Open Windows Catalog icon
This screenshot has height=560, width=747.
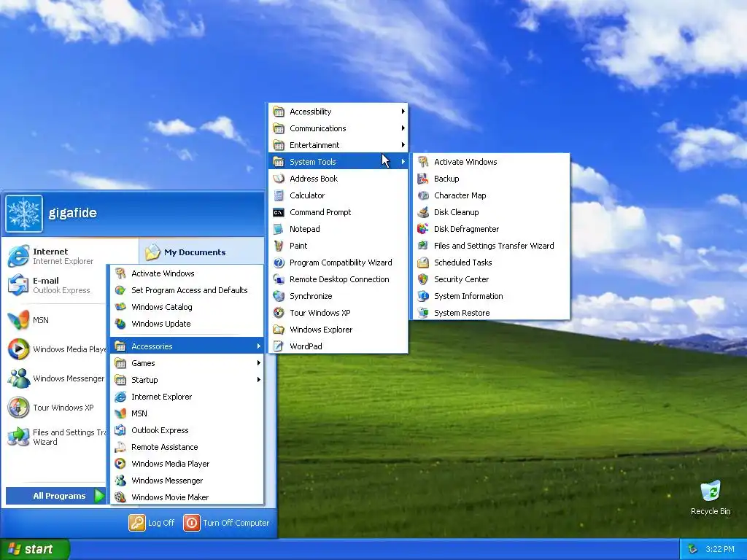point(120,307)
